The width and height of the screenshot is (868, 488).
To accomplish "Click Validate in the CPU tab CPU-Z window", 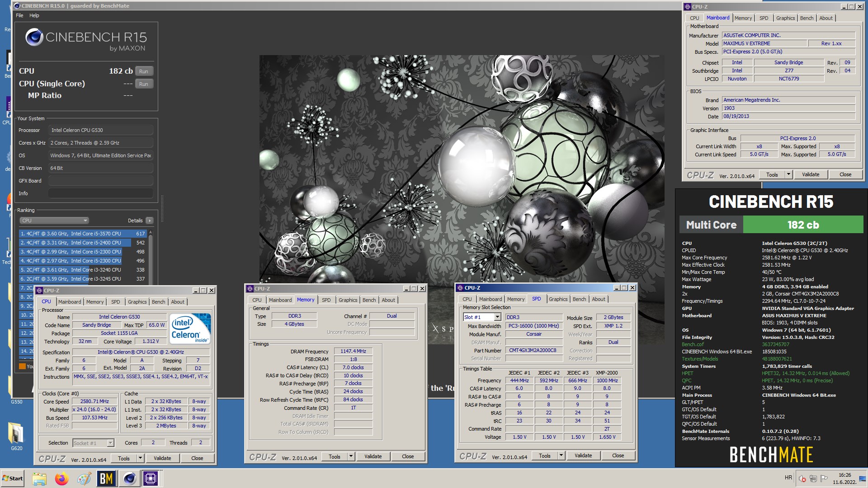I will (x=162, y=458).
